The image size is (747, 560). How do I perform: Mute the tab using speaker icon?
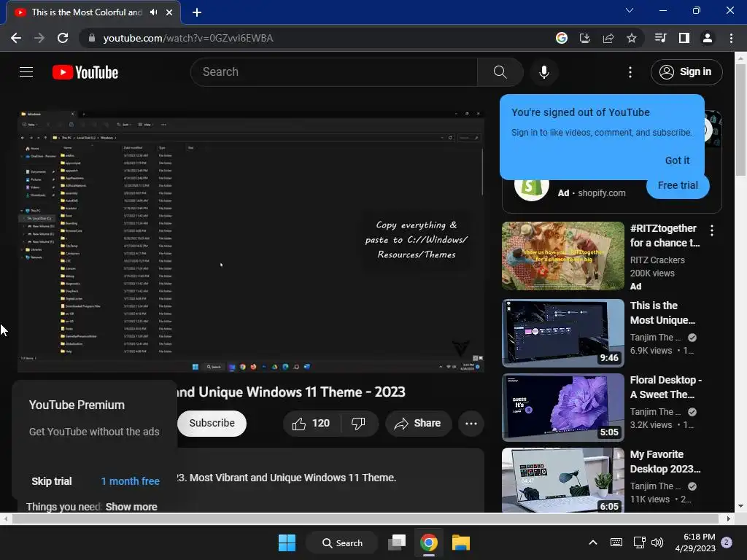[153, 12]
